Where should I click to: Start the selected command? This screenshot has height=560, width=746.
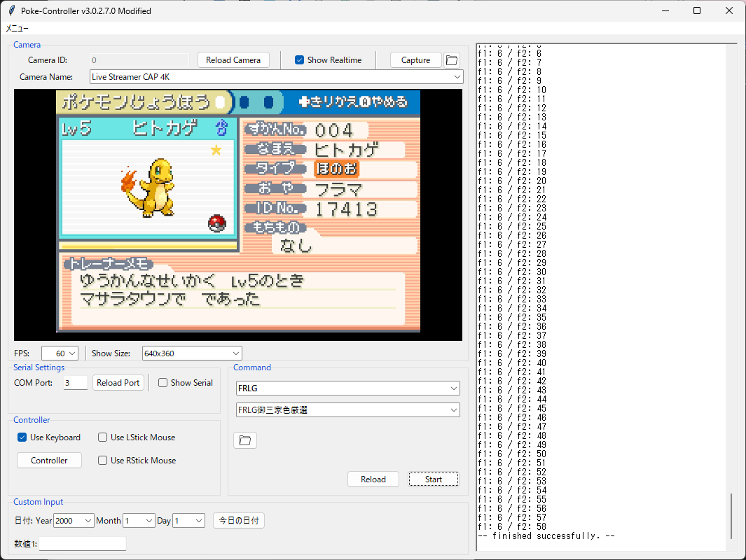click(434, 479)
